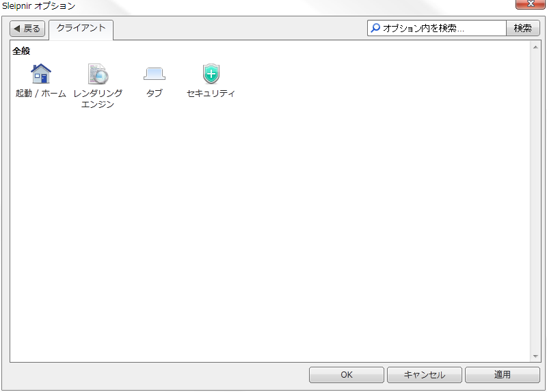This screenshot has width=547, height=392.
Task: Close the Sleipnir オプション window
Action: [x=531, y=4]
